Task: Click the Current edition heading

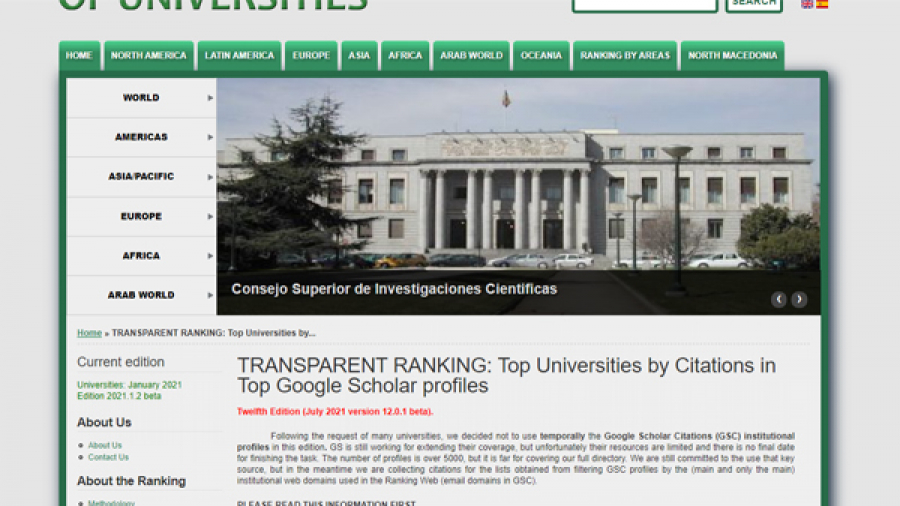Action: [121, 362]
